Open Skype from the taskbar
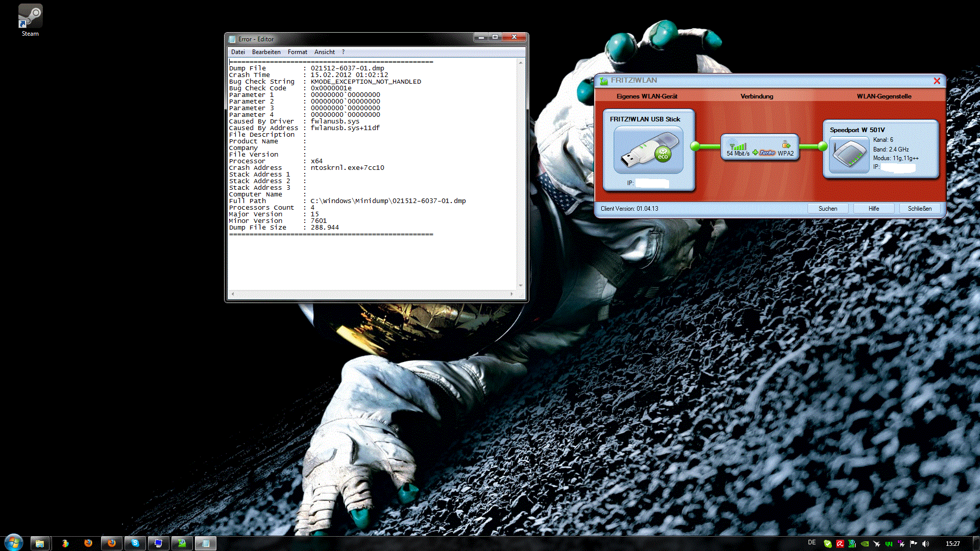The width and height of the screenshot is (980, 551). pyautogui.click(x=135, y=543)
